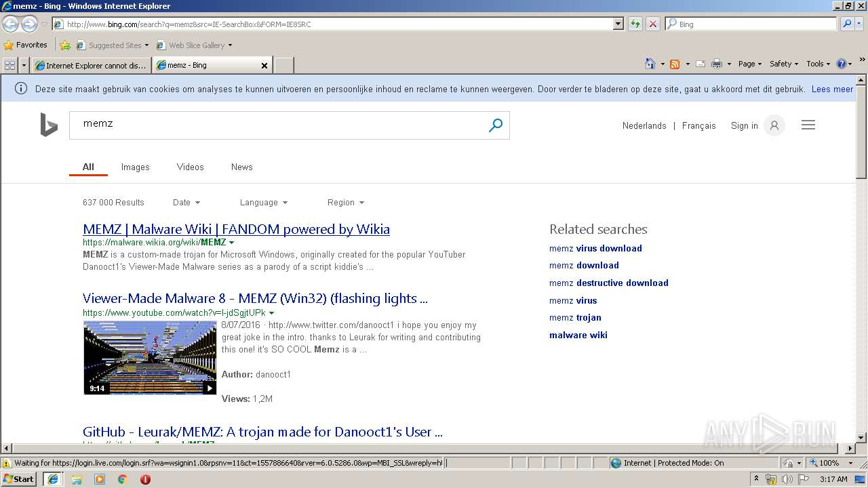Screen dimensions: 868x488
Task: Open the Tools menu
Action: tap(818, 64)
